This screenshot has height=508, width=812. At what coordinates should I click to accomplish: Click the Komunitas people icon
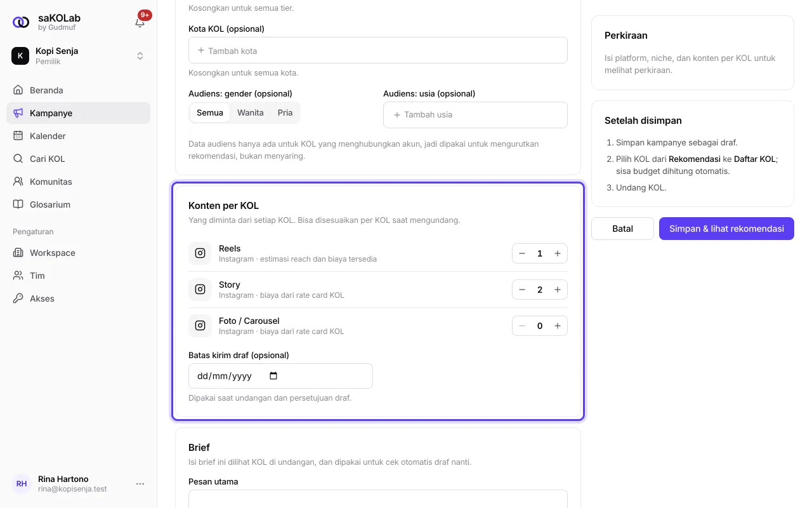[x=18, y=182]
